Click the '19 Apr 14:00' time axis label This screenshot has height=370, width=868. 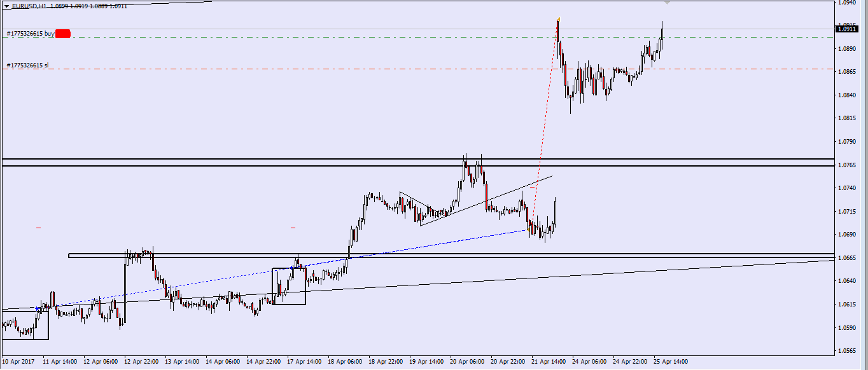pos(427,361)
